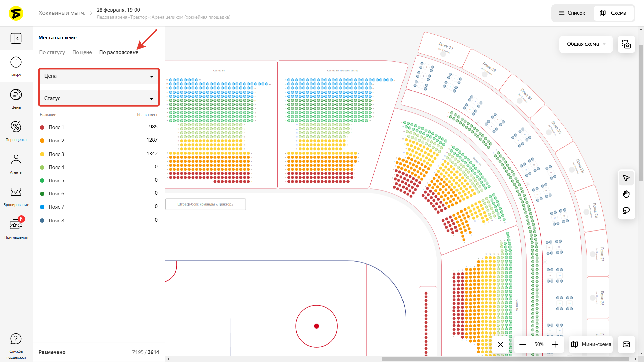Click the red Пояс 1 color dot
Screen dimensions: 644x362
pyautogui.click(x=42, y=127)
